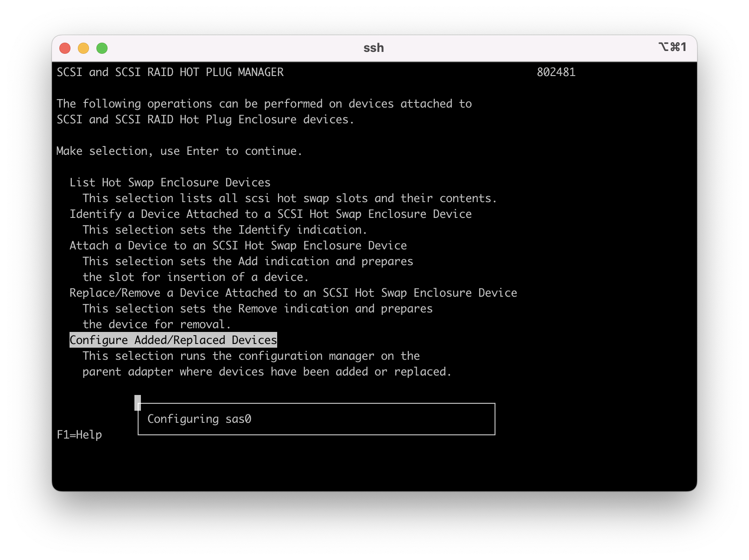
Task: Click text 'the slot for insertion of a device.'
Action: coord(196,277)
